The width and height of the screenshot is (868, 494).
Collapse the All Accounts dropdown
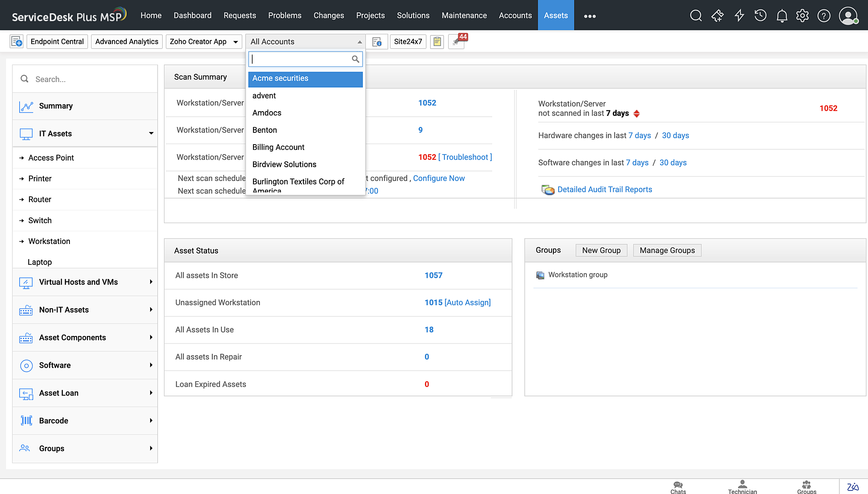[x=359, y=42]
